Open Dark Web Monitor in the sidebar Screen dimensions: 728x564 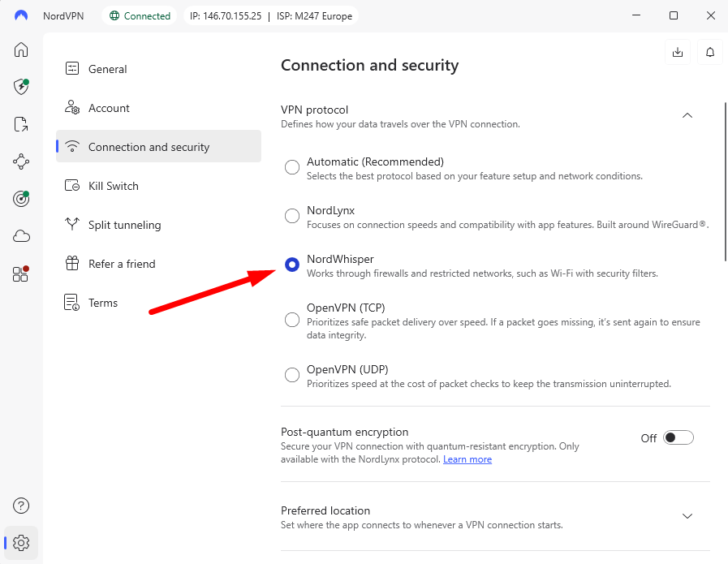tap(20, 199)
